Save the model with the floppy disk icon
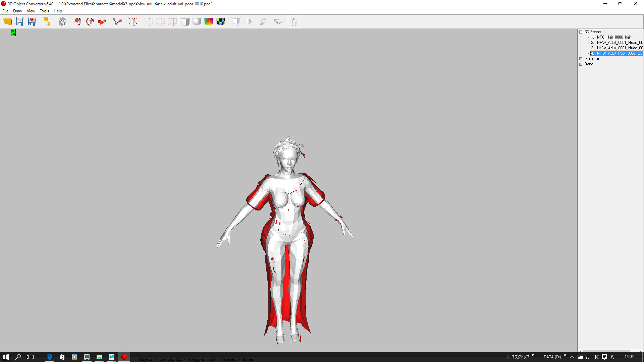Viewport: 644px width, 362px height. [19, 22]
